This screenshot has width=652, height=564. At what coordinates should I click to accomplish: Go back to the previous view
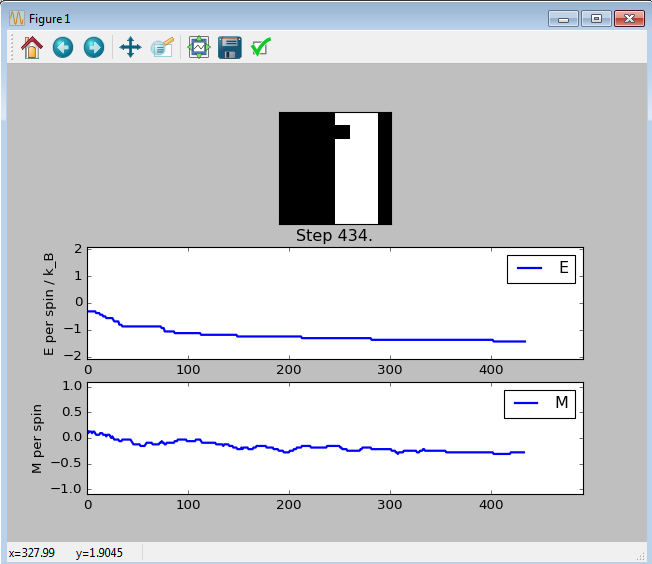pyautogui.click(x=63, y=47)
